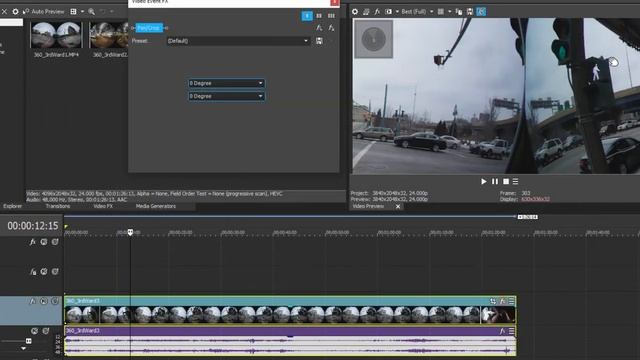Mute the selected 360_3rdWard3 video track

click(x=44, y=301)
